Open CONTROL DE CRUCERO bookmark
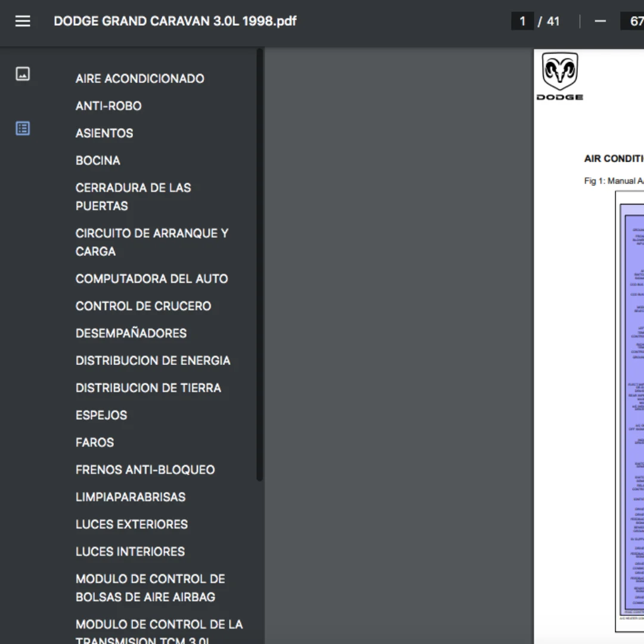 [x=143, y=306]
